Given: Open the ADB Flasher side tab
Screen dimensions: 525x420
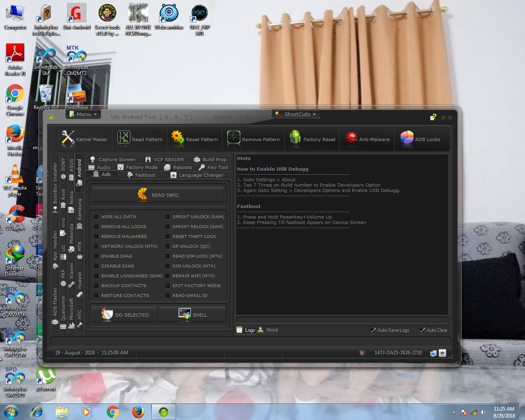Looking at the screenshot, I should (x=55, y=306).
